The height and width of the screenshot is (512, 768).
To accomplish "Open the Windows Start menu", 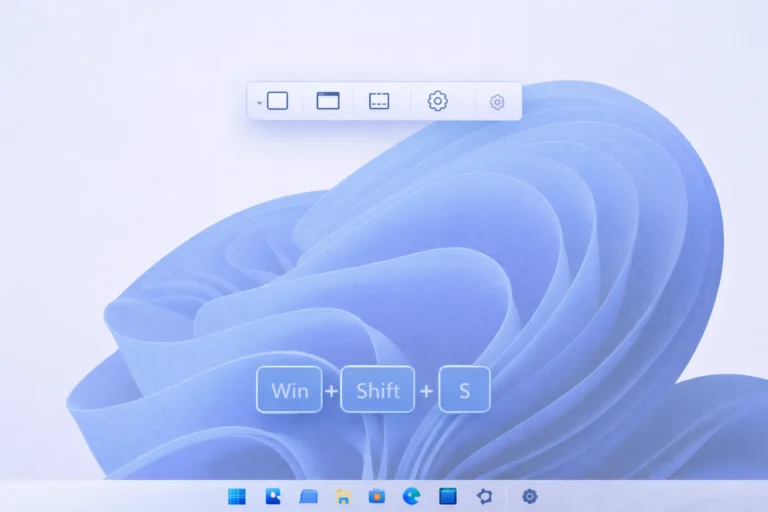I will pyautogui.click(x=237, y=496).
